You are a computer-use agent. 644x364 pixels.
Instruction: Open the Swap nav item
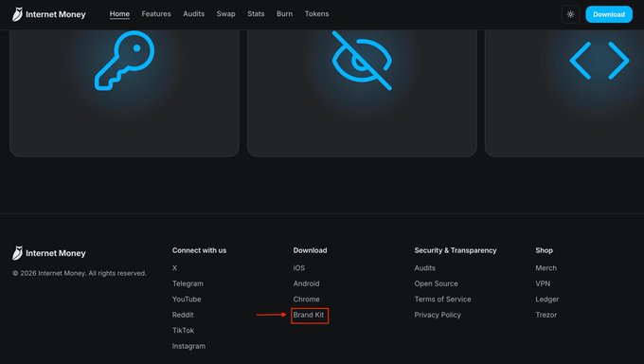[x=226, y=14]
